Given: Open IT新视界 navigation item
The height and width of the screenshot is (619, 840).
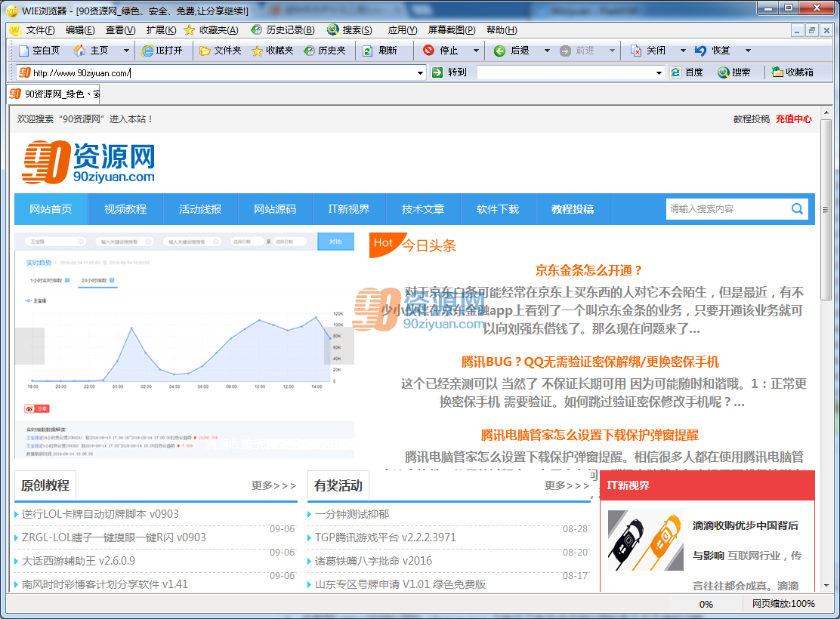Looking at the screenshot, I should [x=349, y=209].
